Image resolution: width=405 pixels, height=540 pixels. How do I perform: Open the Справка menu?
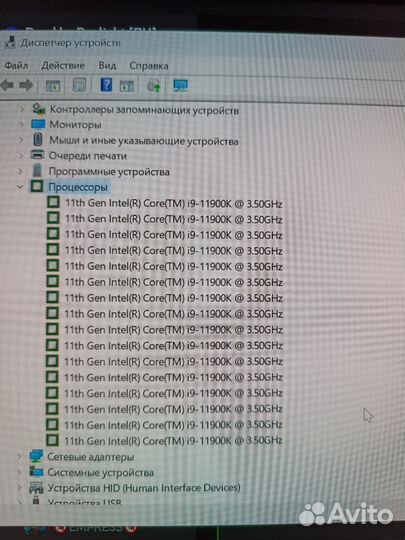point(149,66)
